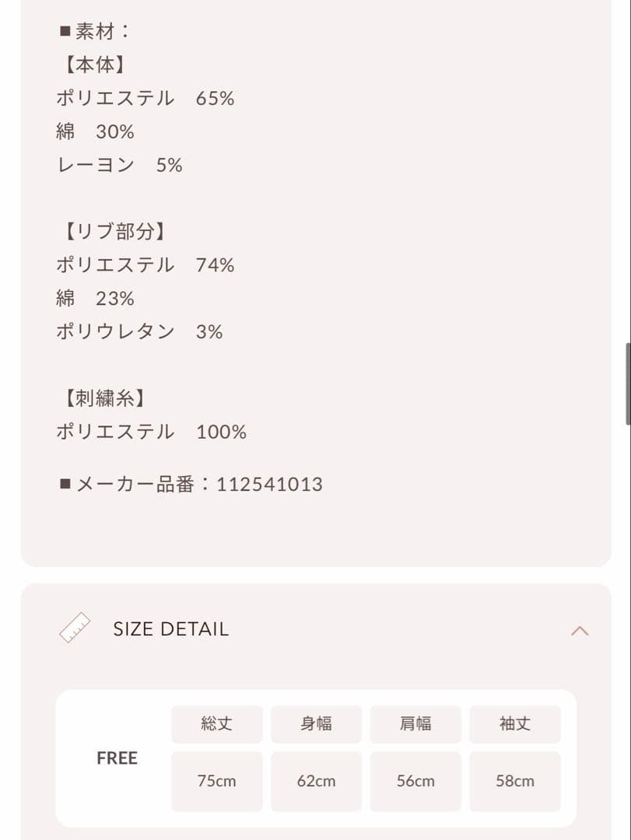The image size is (631, 840).
Task: Click the ruler icon beside SIZE DETAIL
Action: point(73,628)
